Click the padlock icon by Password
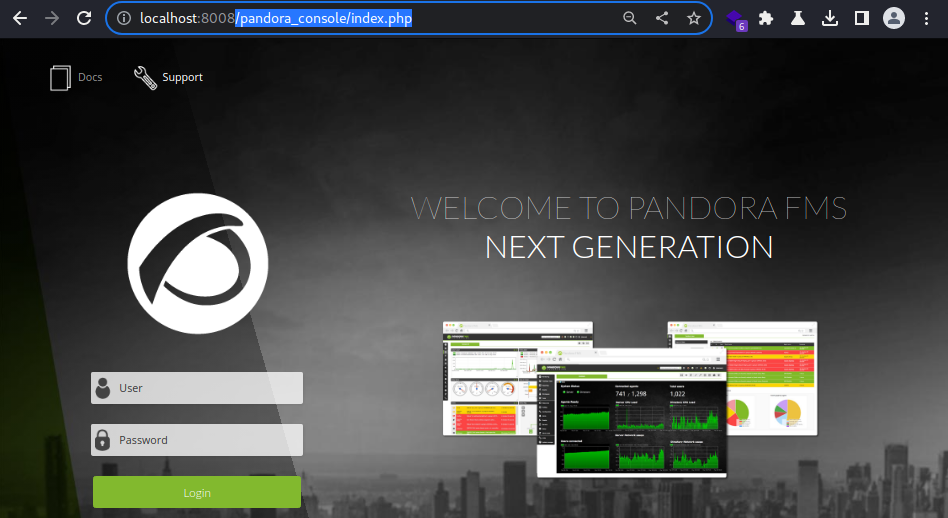Screen dimensions: 948x518 click(x=103, y=440)
